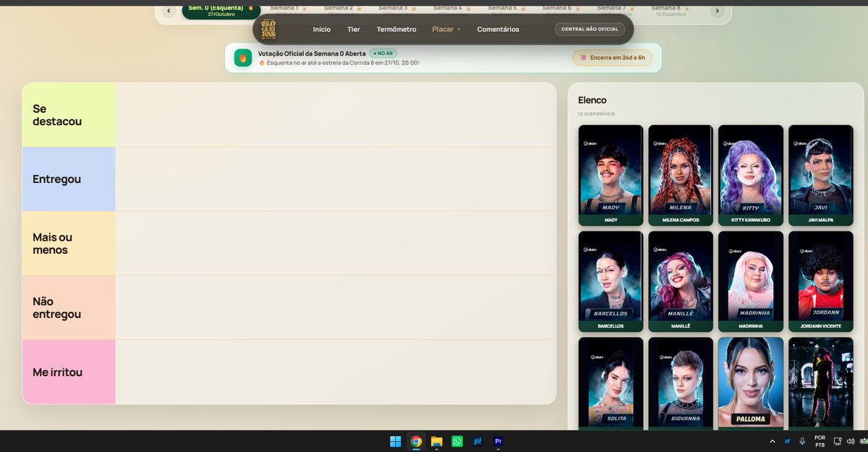This screenshot has width=868, height=452.
Task: Select the Mais ou menos tier label
Action: (69, 244)
